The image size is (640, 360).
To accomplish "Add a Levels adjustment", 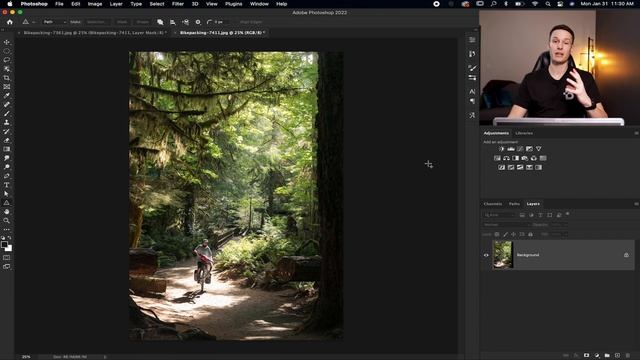I will click(x=511, y=149).
